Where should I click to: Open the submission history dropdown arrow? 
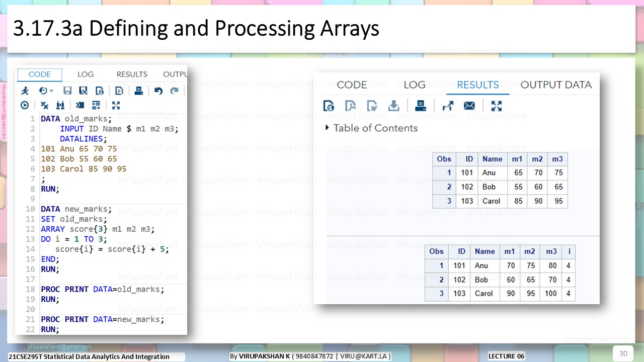[x=51, y=92]
